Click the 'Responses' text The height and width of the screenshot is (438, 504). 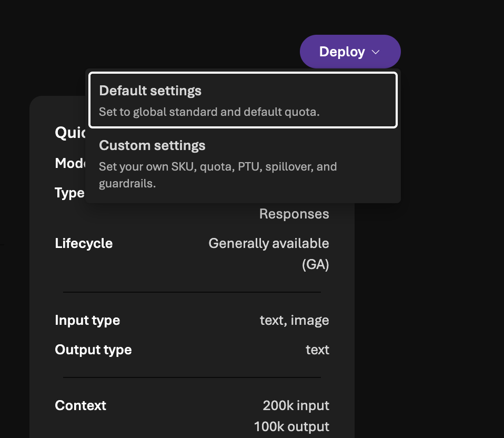pyautogui.click(x=294, y=214)
